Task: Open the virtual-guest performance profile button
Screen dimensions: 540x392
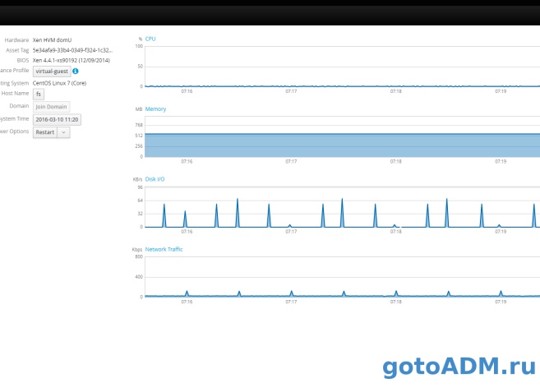Action: click(52, 71)
